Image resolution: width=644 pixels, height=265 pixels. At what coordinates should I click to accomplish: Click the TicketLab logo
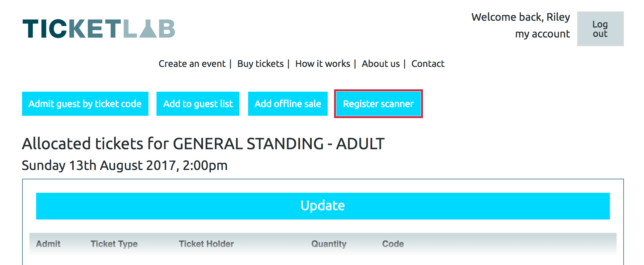[x=99, y=28]
